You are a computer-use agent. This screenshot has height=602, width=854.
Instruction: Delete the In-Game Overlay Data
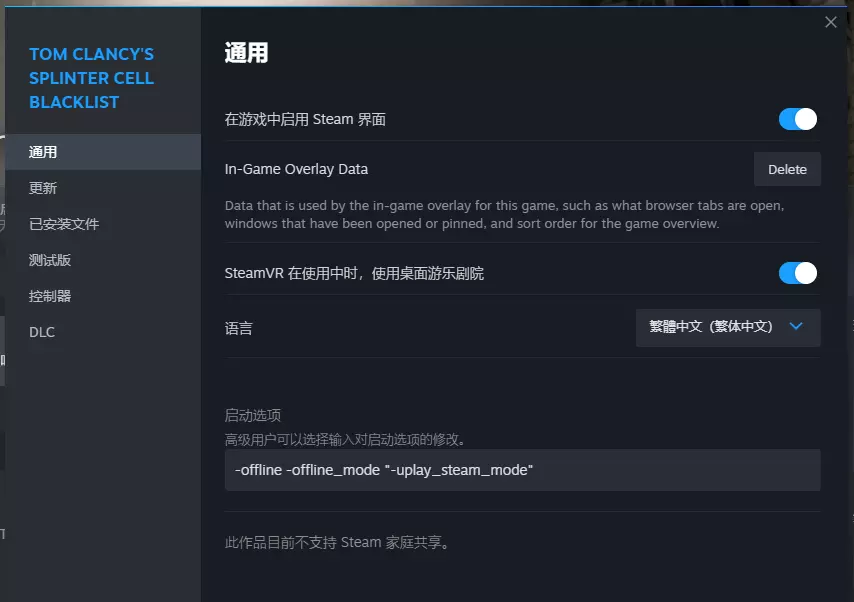pyautogui.click(x=787, y=169)
